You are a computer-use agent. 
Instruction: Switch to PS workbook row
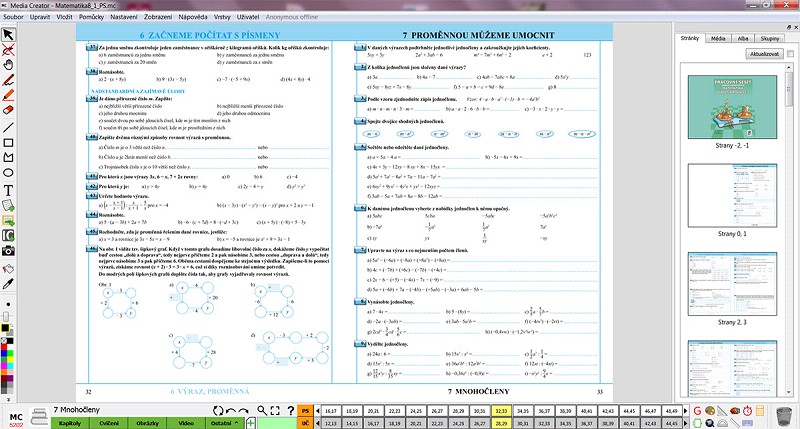click(x=305, y=411)
